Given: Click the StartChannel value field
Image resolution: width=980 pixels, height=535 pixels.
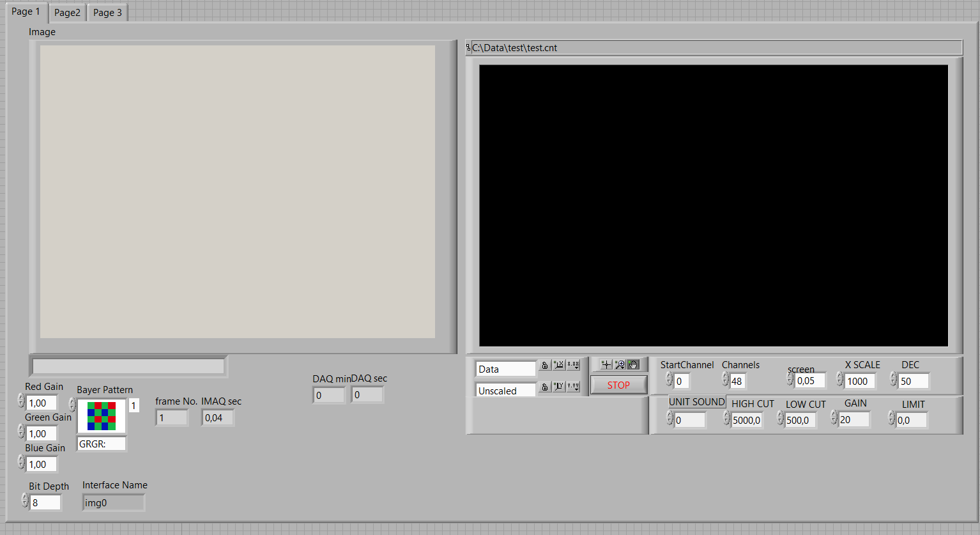Looking at the screenshot, I should (682, 381).
